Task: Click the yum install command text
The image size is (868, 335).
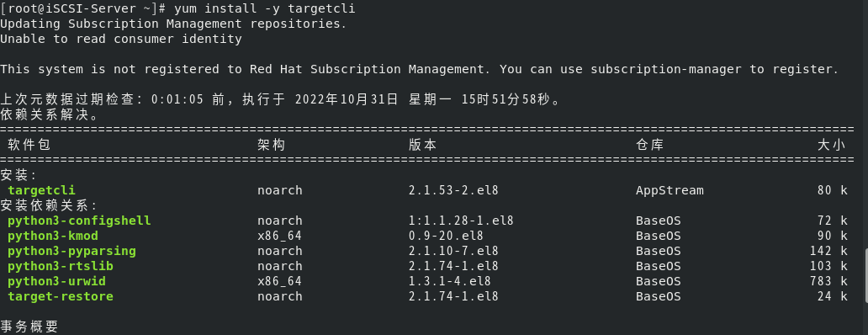Action: [265, 9]
